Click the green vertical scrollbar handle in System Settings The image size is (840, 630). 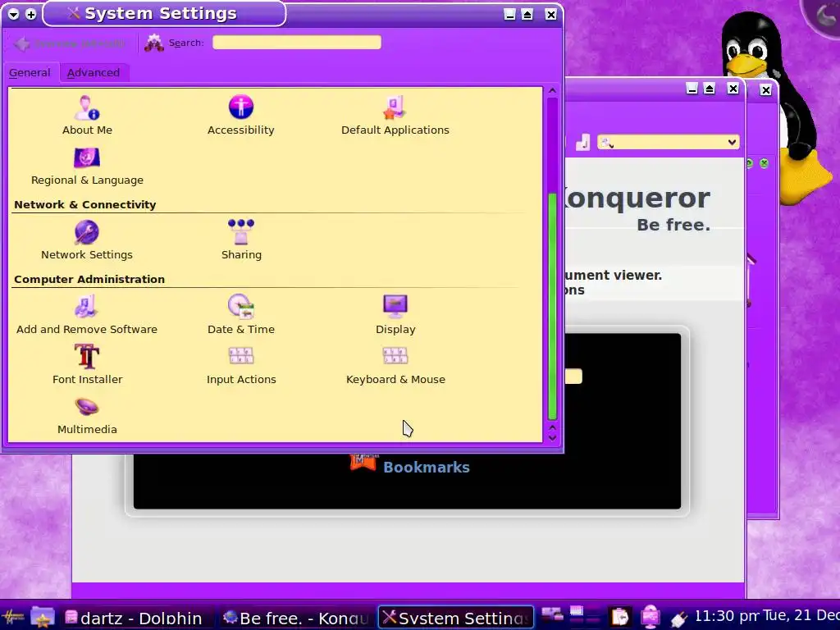(x=552, y=306)
